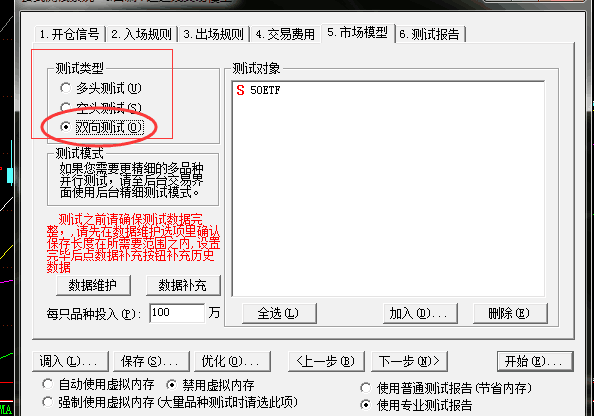Choose the 空头测试(S) radio option
594x416 pixels.
pos(101,108)
